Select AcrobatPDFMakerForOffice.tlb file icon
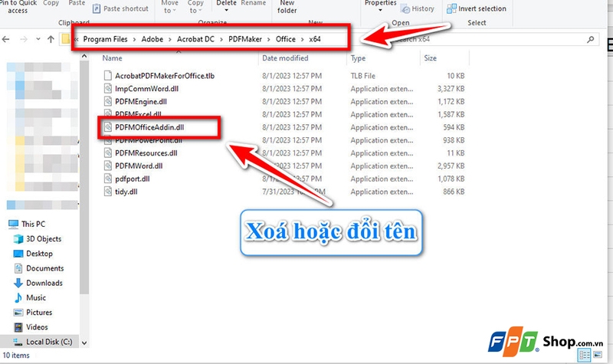This screenshot has width=613, height=364. pyautogui.click(x=108, y=75)
